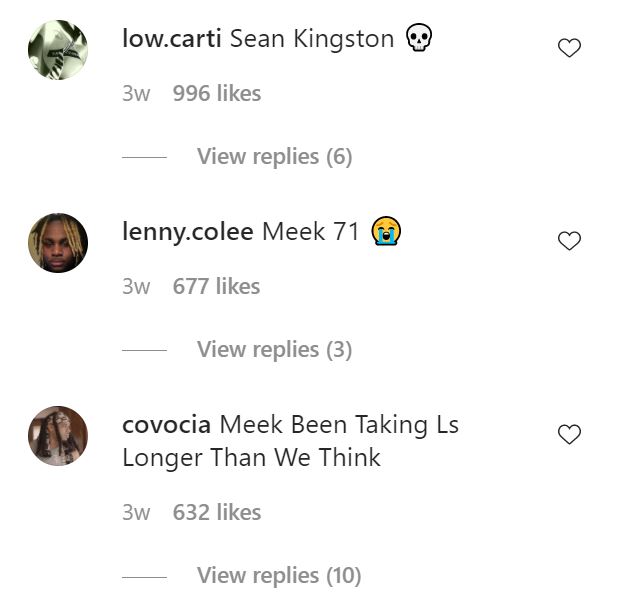Click the 3w timestamp beside 632 likes
621x605 pixels.
click(136, 513)
